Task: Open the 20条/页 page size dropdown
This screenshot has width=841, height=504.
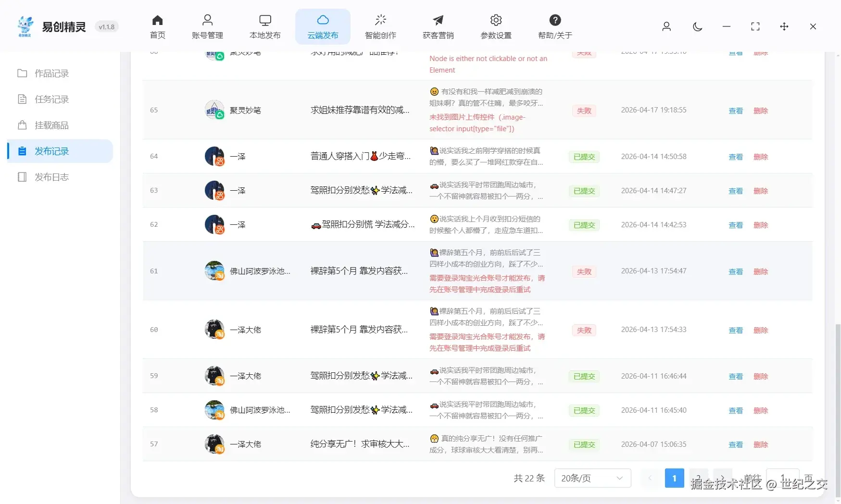Action: tap(592, 478)
